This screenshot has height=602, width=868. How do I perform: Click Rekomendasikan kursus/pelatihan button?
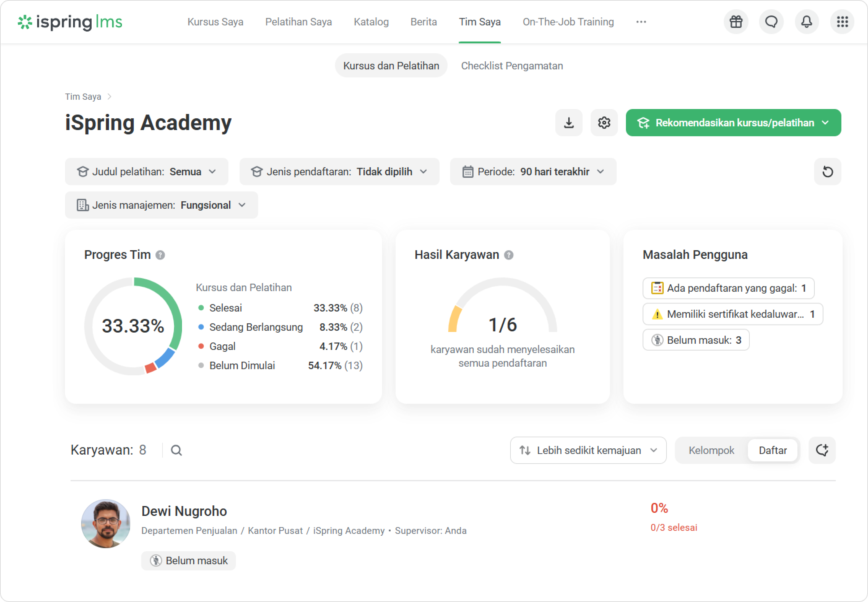pyautogui.click(x=733, y=123)
